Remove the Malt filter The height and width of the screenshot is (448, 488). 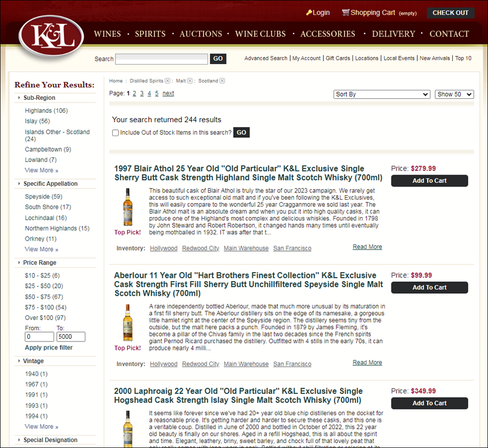pyautogui.click(x=190, y=81)
